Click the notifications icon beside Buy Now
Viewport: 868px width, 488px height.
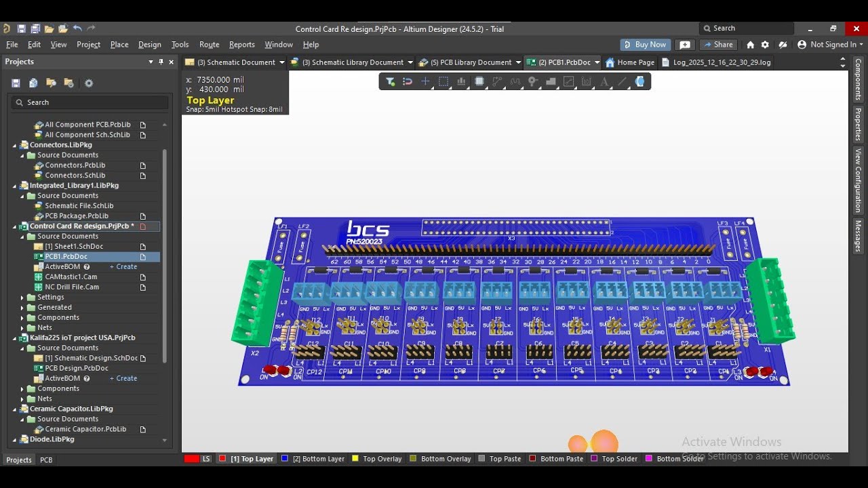685,45
